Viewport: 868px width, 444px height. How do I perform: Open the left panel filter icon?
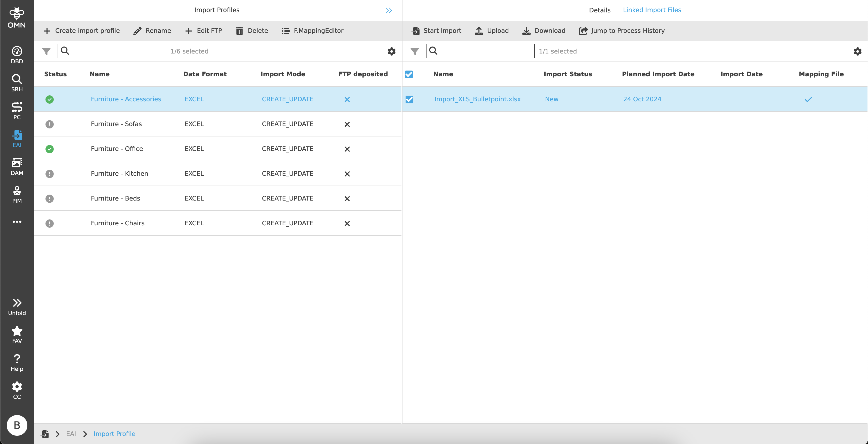[46, 51]
